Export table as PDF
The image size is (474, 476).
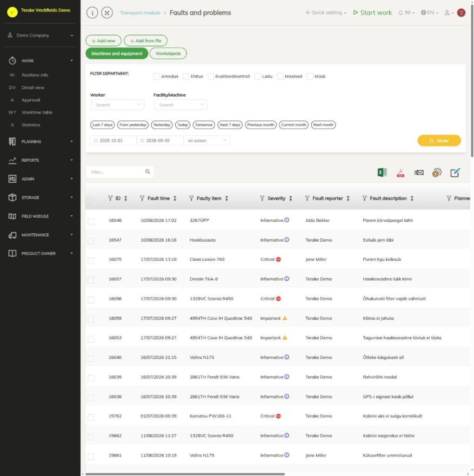(x=401, y=173)
